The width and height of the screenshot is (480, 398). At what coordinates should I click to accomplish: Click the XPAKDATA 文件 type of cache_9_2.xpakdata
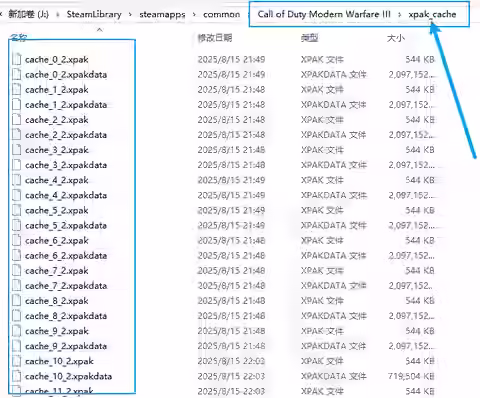tap(333, 346)
